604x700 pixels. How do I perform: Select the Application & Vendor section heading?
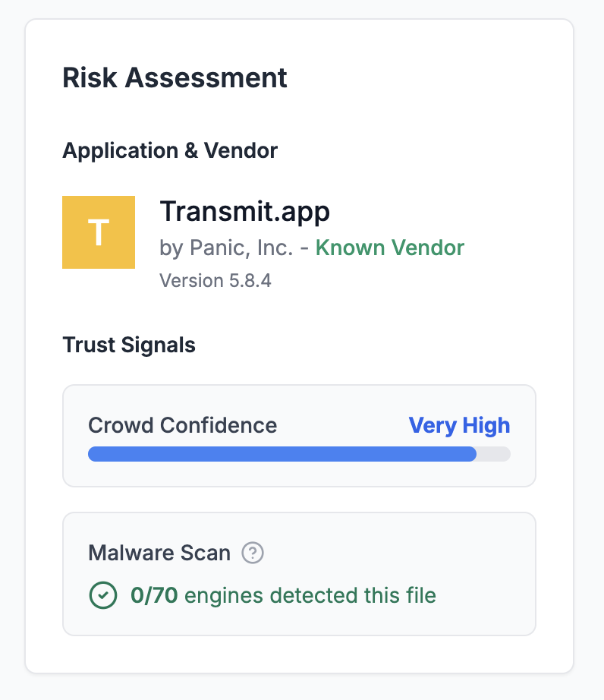coord(170,150)
